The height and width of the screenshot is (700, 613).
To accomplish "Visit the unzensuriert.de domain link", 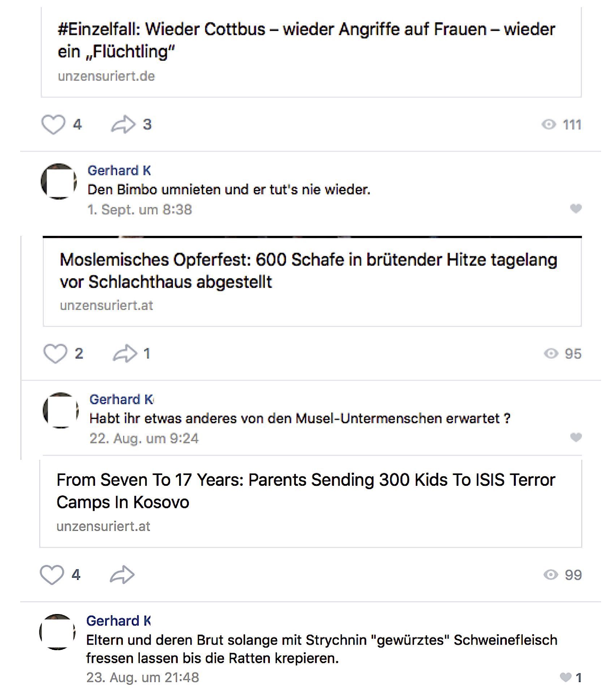I will pos(106,76).
